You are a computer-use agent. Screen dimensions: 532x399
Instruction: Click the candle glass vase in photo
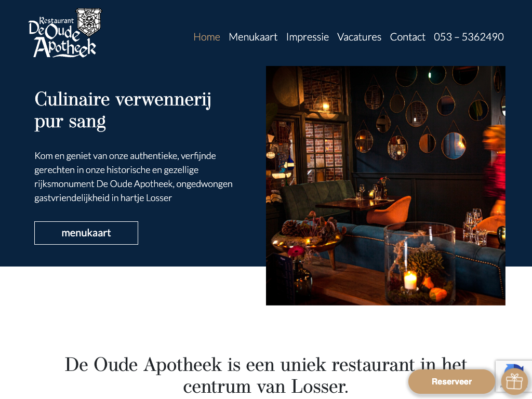point(419,263)
